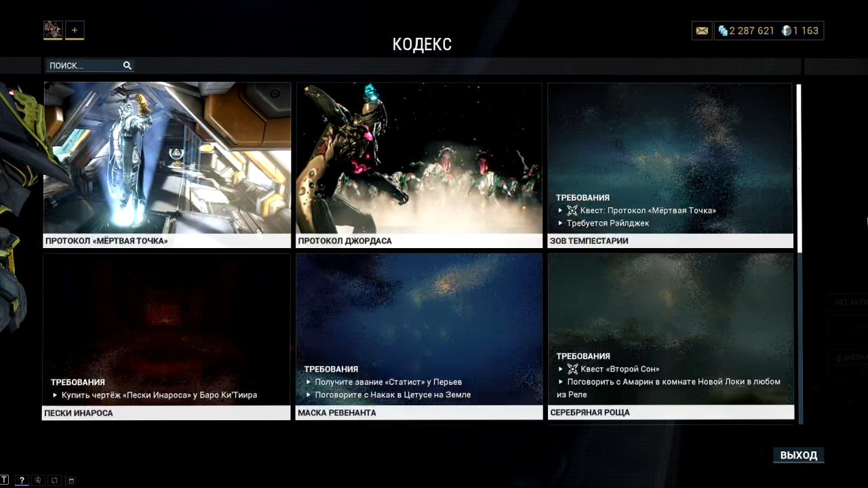
Task: Click the requirement 'Требуется Рэйлджек'
Action: point(608,223)
